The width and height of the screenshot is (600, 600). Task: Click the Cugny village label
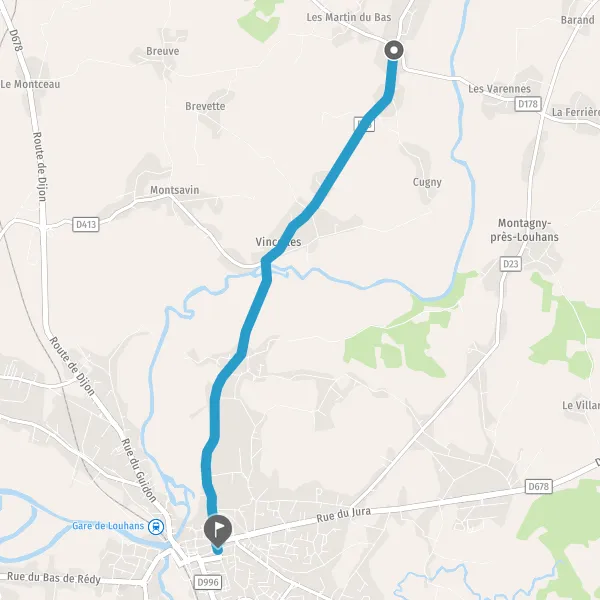pos(427,182)
